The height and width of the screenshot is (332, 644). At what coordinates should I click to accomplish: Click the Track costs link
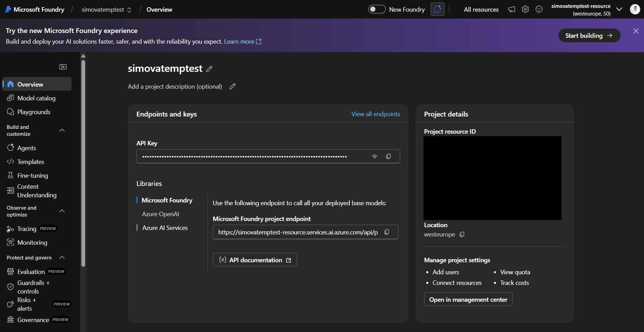click(x=515, y=283)
